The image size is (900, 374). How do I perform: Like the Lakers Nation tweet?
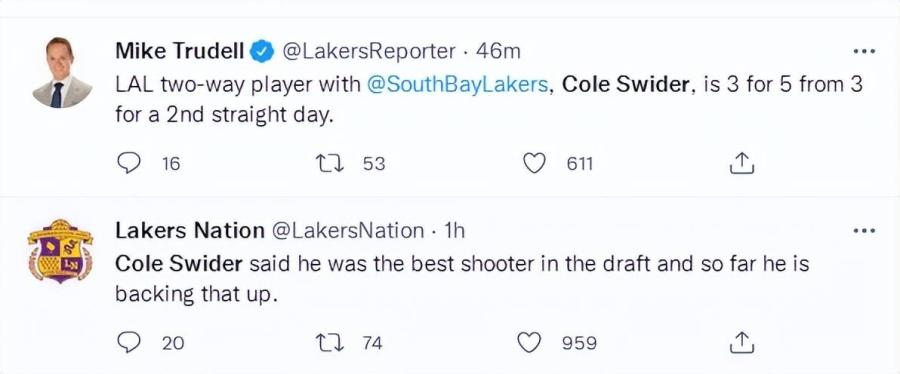530,342
